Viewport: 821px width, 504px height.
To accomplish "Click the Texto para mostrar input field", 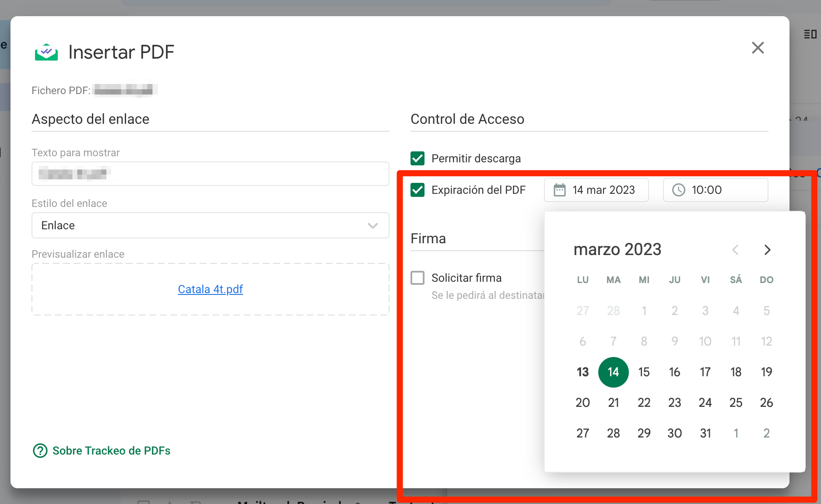I will [210, 174].
